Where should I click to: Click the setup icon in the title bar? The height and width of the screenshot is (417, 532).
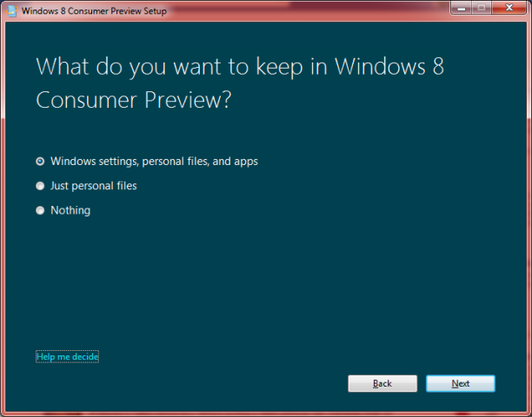[x=11, y=10]
